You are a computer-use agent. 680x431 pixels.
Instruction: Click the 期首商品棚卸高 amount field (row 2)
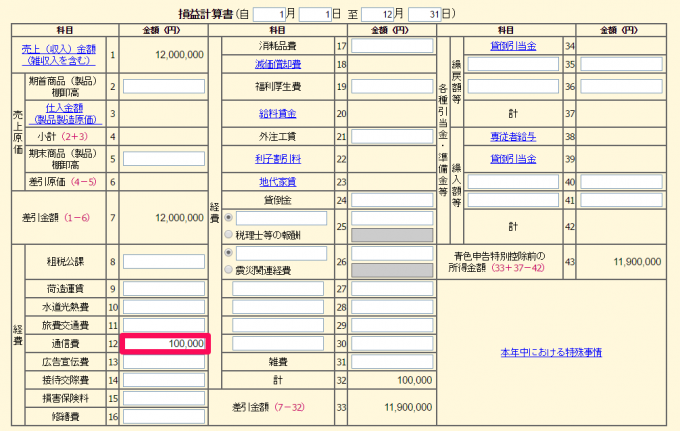point(164,86)
